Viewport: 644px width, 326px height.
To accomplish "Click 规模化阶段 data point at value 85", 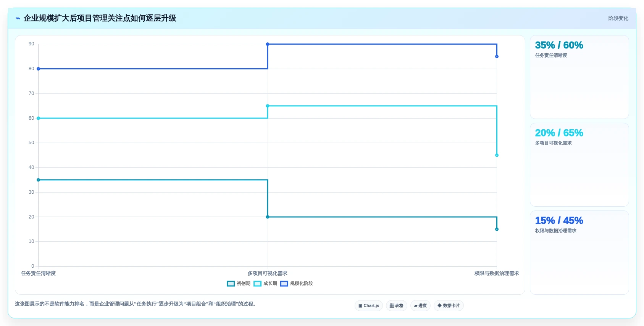I will click(x=497, y=56).
